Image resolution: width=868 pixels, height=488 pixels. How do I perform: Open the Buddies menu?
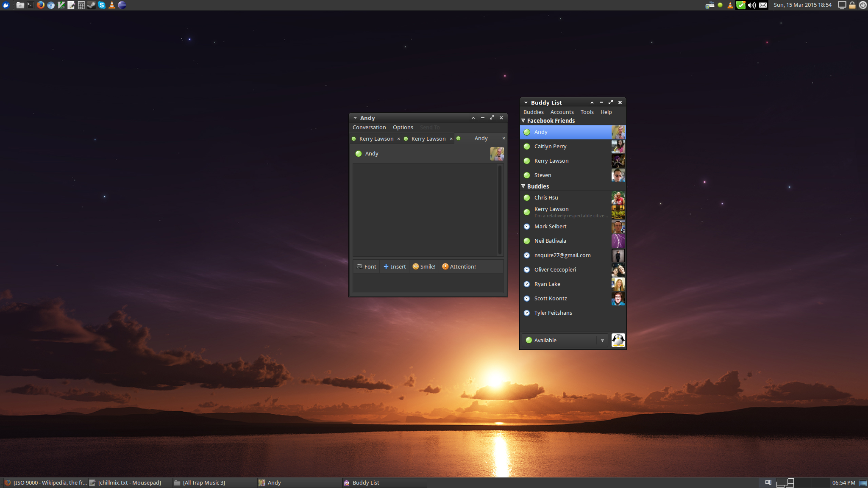click(x=533, y=112)
